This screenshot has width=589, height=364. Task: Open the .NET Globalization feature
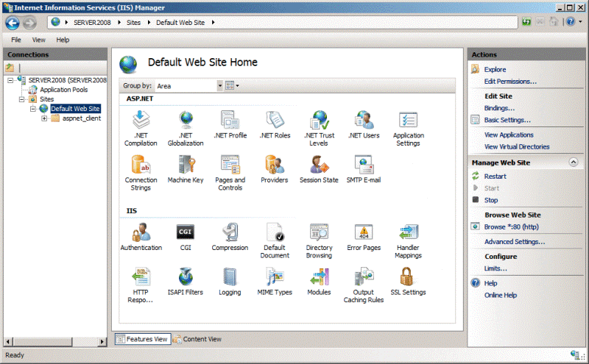pos(186,129)
